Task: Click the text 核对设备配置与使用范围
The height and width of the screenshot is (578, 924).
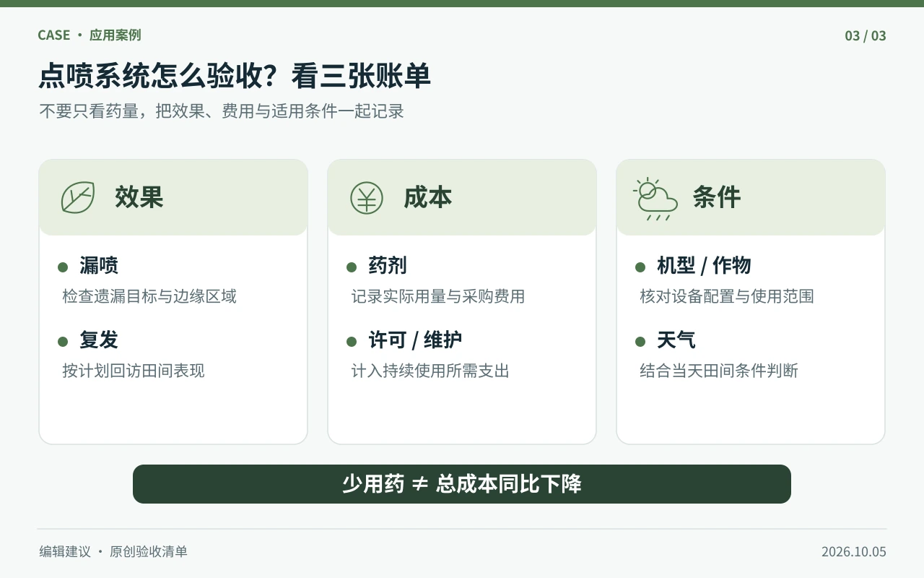Action: 727,296
